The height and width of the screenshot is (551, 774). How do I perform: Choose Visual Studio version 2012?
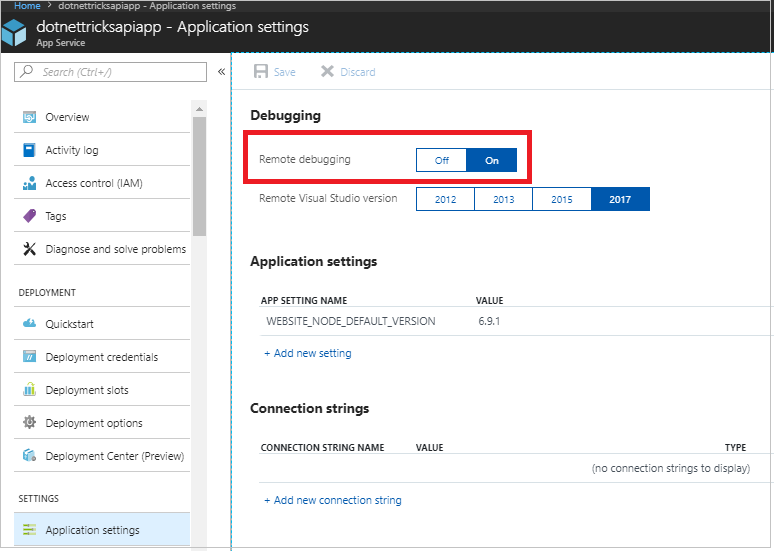tap(445, 199)
